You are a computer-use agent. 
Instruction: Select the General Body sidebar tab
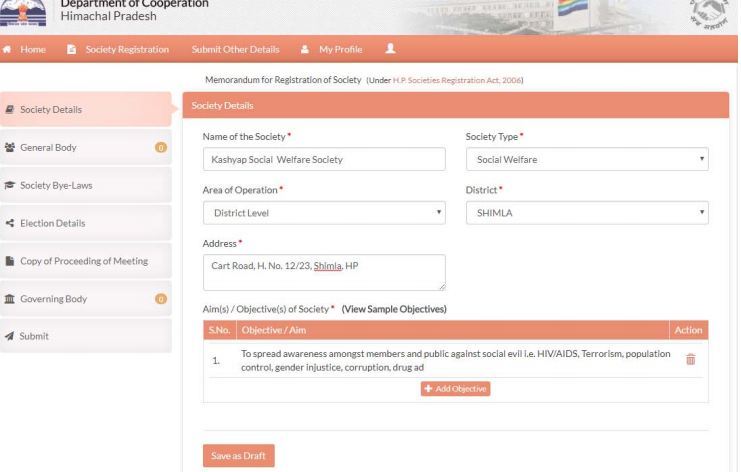[x=86, y=147]
